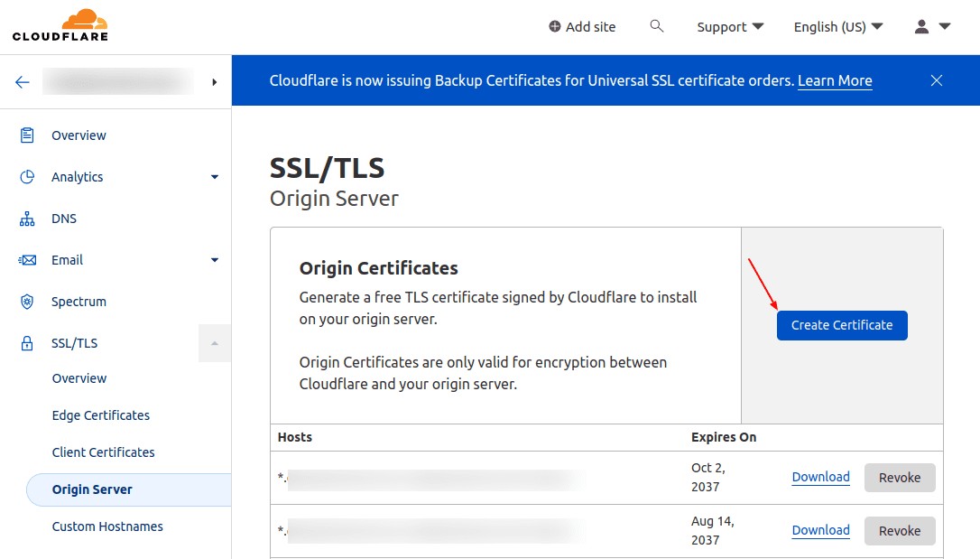The image size is (980, 559).
Task: Dismiss the Backup Certificates banner
Action: [x=936, y=80]
